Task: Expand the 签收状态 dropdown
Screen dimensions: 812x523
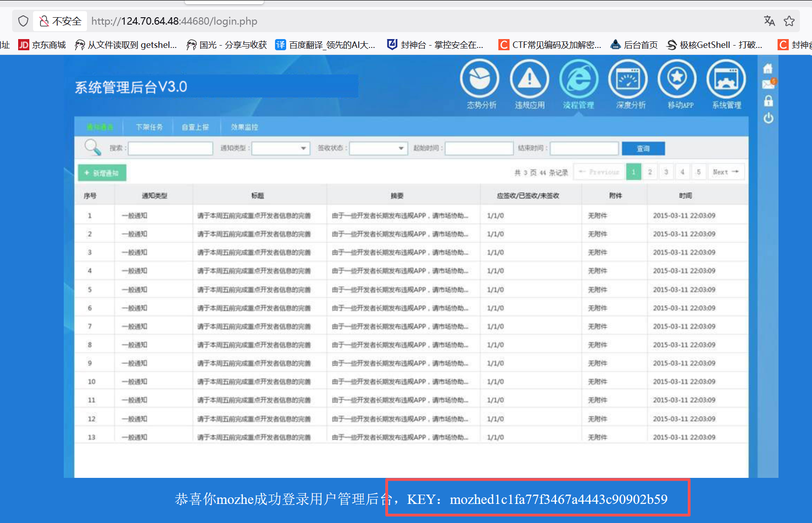Action: click(x=378, y=148)
